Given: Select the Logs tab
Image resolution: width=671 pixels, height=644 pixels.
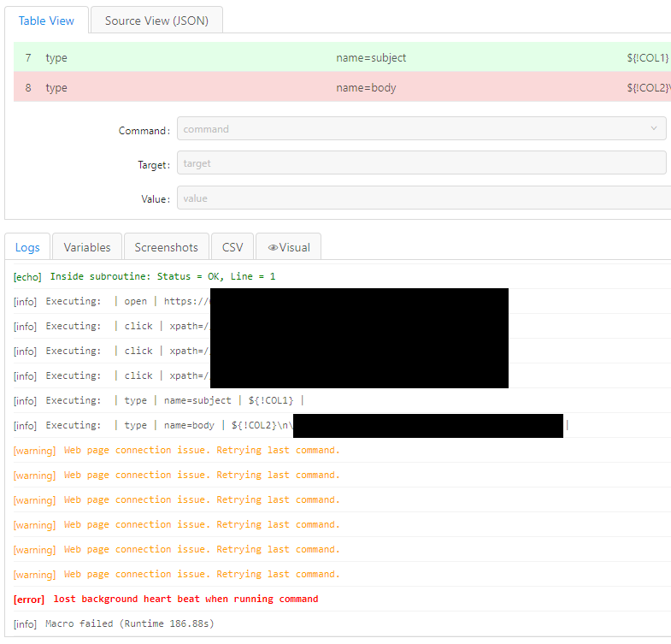Looking at the screenshot, I should tap(27, 247).
